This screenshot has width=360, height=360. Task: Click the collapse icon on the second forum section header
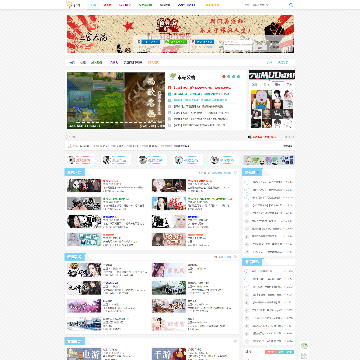pos(235,257)
